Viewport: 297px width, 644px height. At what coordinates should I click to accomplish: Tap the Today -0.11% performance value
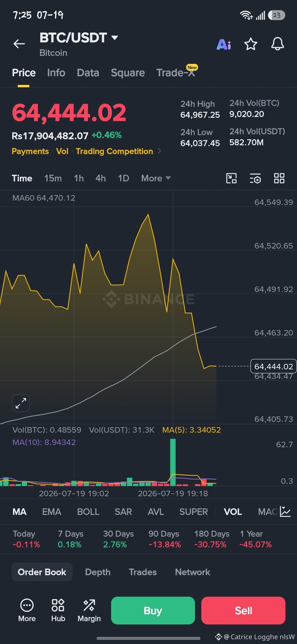pos(26,544)
